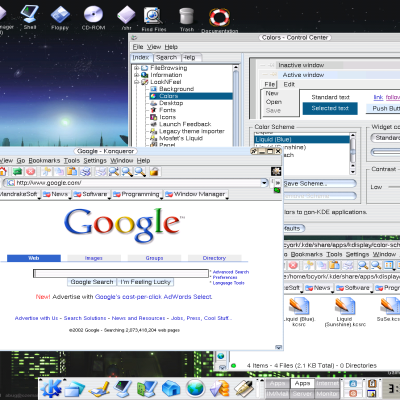Switch to the IM/Mail virtual desktop
This screenshot has height=400, width=400.
[x=278, y=394]
